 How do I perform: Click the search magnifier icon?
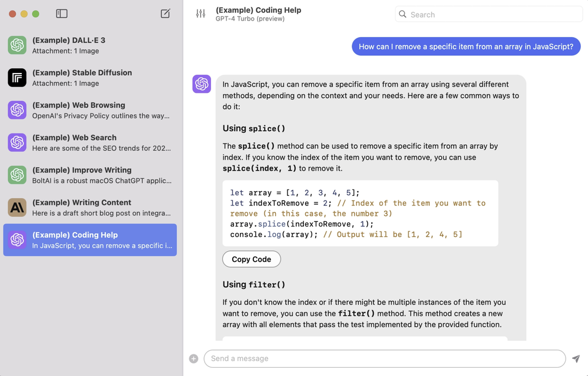[x=402, y=14]
